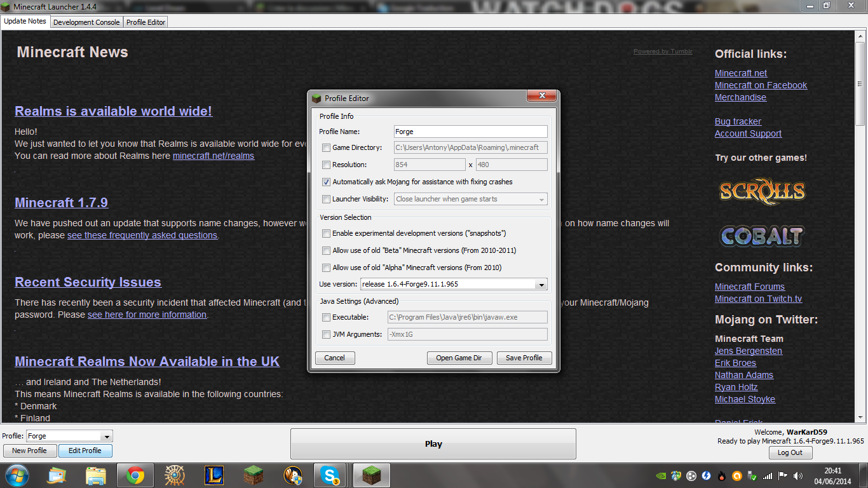Click the Profile Name field containing Forge

pyautogui.click(x=470, y=132)
